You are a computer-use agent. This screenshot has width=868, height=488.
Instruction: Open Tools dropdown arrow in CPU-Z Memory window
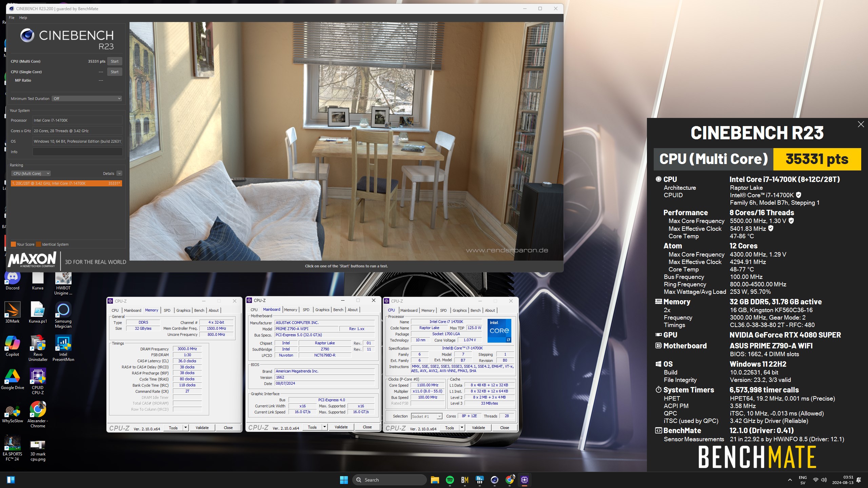[x=185, y=428]
